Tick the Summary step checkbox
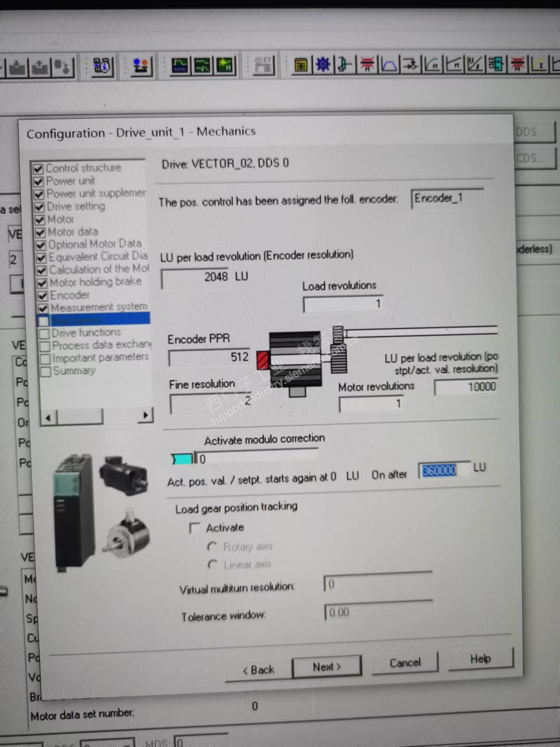Viewport: 560px width, 747px height. 46,372
